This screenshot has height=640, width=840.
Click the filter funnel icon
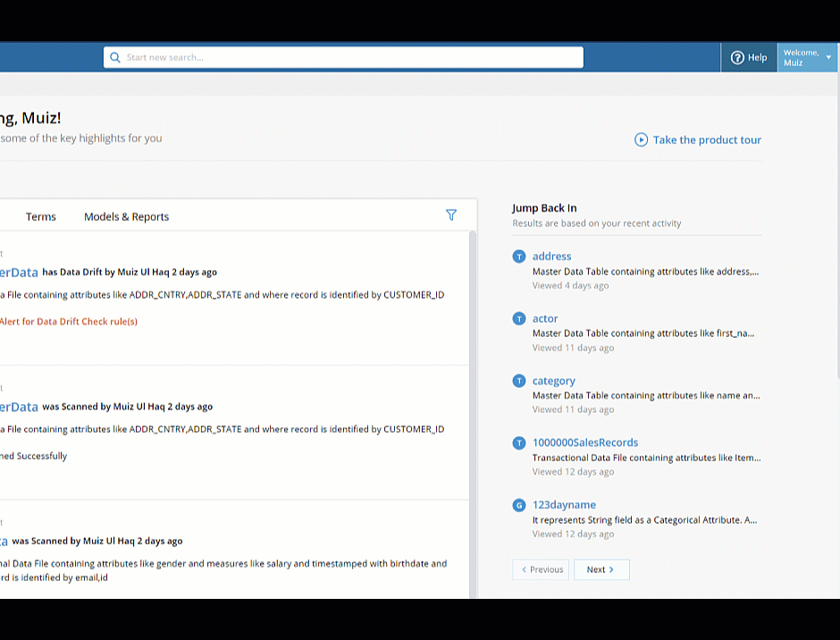[451, 215]
